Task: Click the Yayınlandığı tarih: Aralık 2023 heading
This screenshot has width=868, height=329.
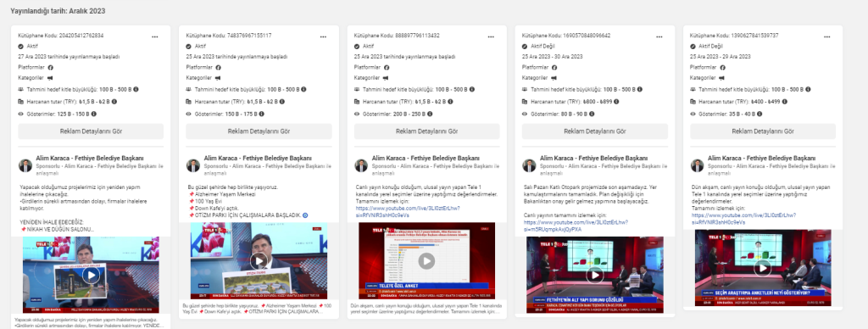Action: 58,10
